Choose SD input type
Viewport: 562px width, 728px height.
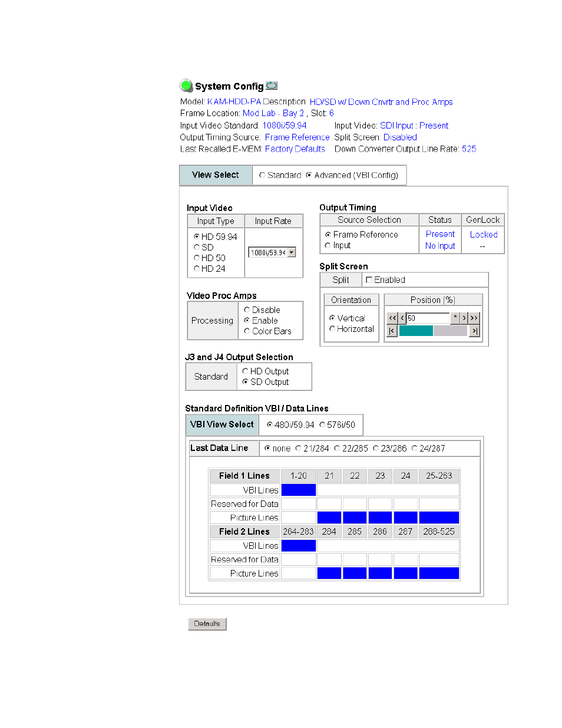point(197,247)
